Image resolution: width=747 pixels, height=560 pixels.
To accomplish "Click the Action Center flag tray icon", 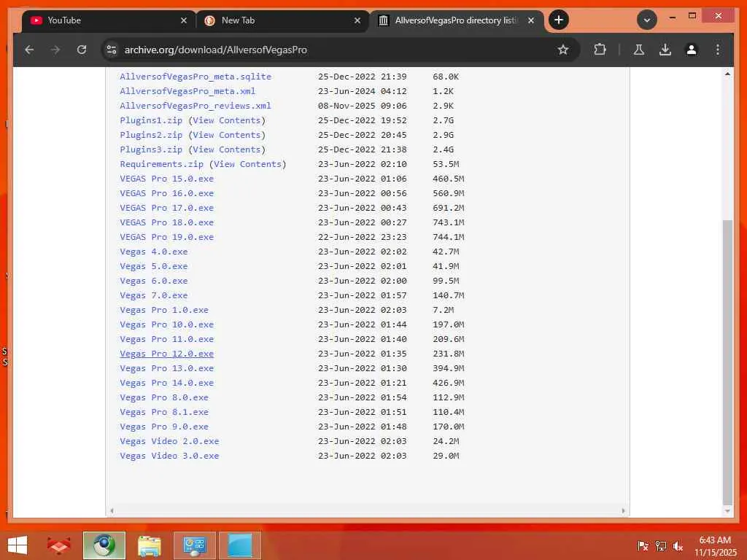I will (642, 545).
